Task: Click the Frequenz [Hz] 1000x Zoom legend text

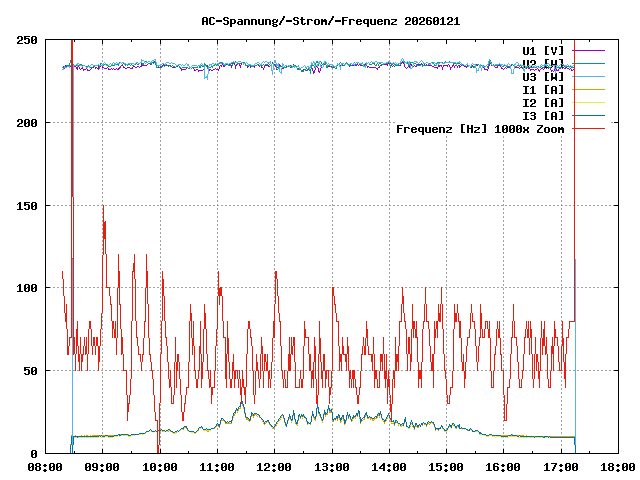Action: [x=480, y=128]
